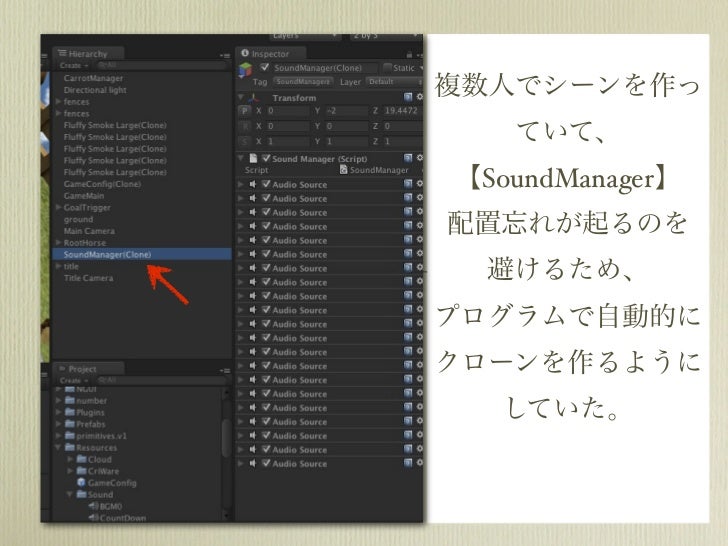Click the SoundManager script reference field
This screenshot has height=546, width=728.
(x=375, y=170)
